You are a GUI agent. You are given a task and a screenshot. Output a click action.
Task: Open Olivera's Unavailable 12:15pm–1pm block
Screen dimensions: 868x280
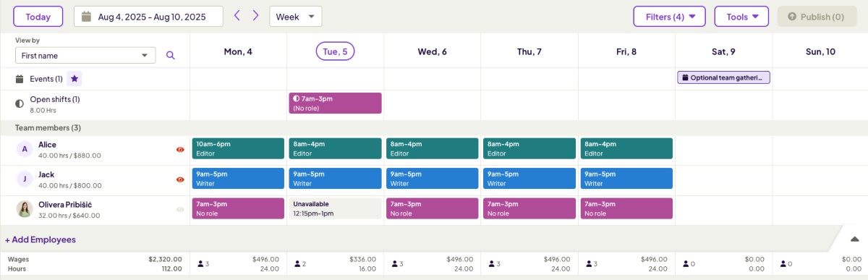click(x=335, y=208)
